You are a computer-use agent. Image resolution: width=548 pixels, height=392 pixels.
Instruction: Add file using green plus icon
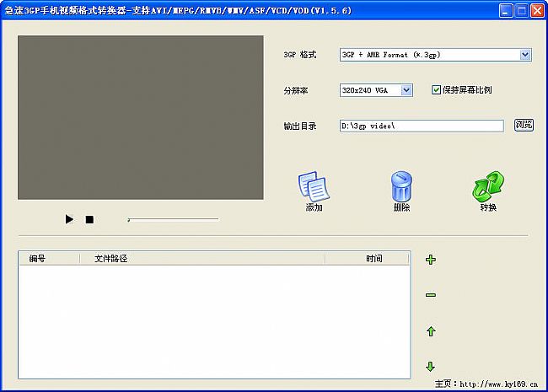tap(431, 260)
